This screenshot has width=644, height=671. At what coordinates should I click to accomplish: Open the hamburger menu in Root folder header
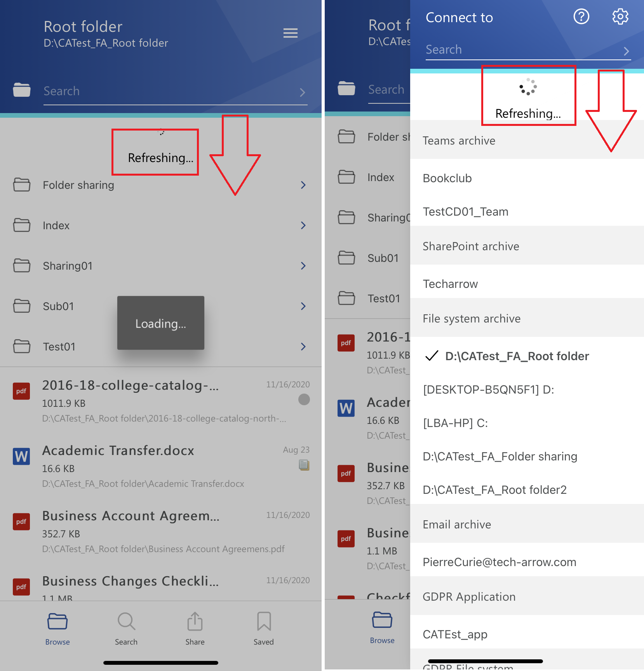[x=290, y=33]
